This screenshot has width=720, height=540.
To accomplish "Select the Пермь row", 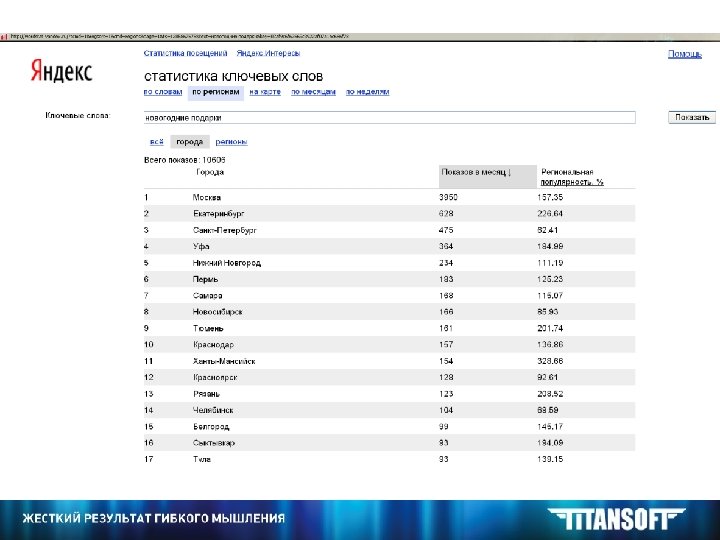I will (x=389, y=279).
